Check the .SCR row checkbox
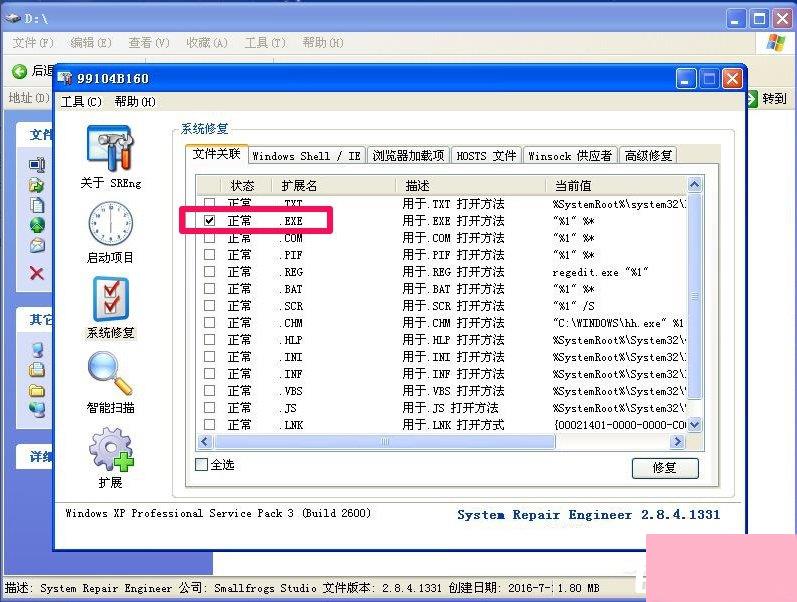This screenshot has width=797, height=602. click(209, 306)
